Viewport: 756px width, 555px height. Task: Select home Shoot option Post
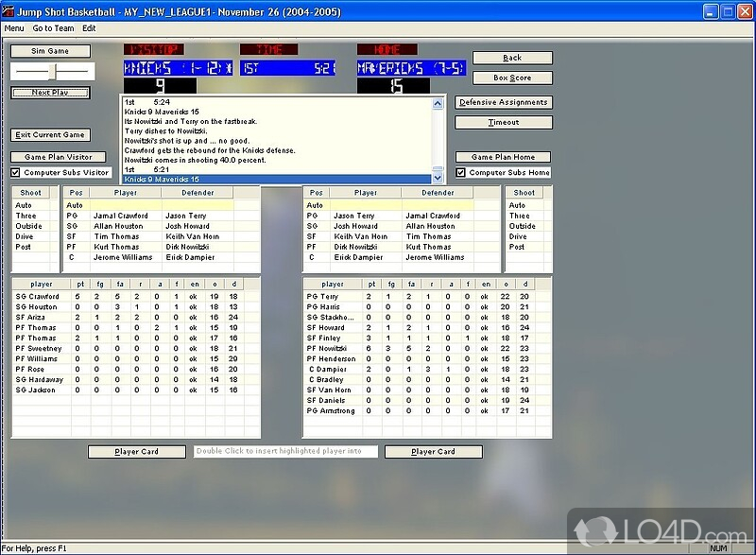point(516,247)
